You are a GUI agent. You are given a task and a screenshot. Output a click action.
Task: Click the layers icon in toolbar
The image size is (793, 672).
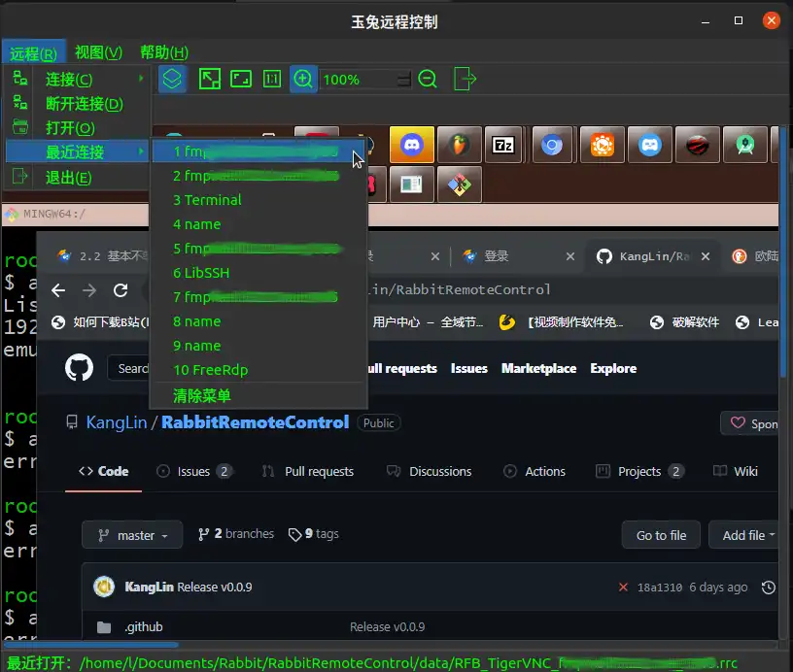172,80
